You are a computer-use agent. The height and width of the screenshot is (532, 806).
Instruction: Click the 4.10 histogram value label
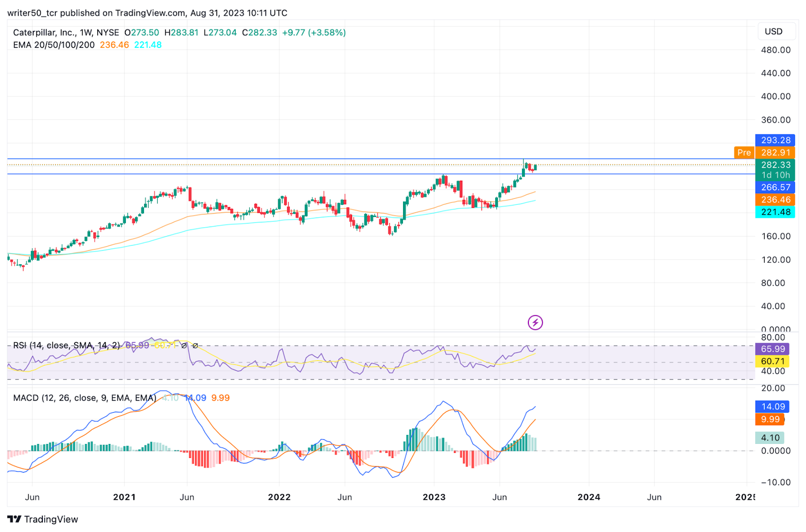click(x=770, y=438)
